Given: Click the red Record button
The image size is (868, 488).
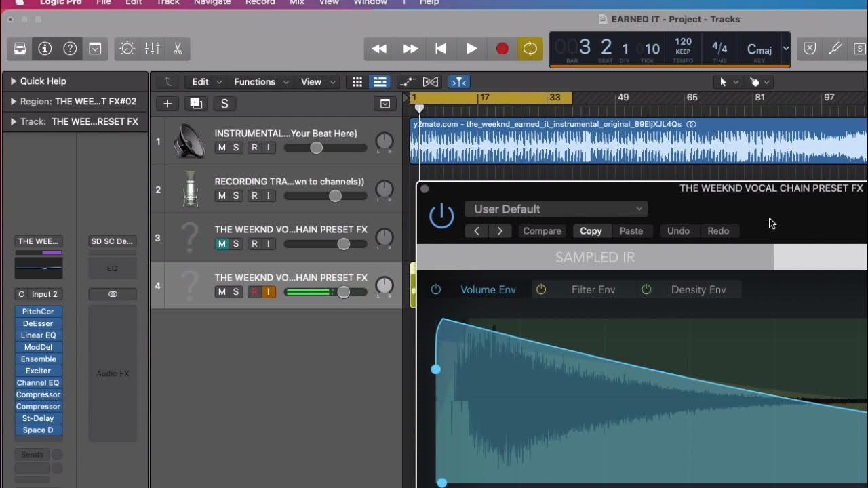Looking at the screenshot, I should pos(502,49).
